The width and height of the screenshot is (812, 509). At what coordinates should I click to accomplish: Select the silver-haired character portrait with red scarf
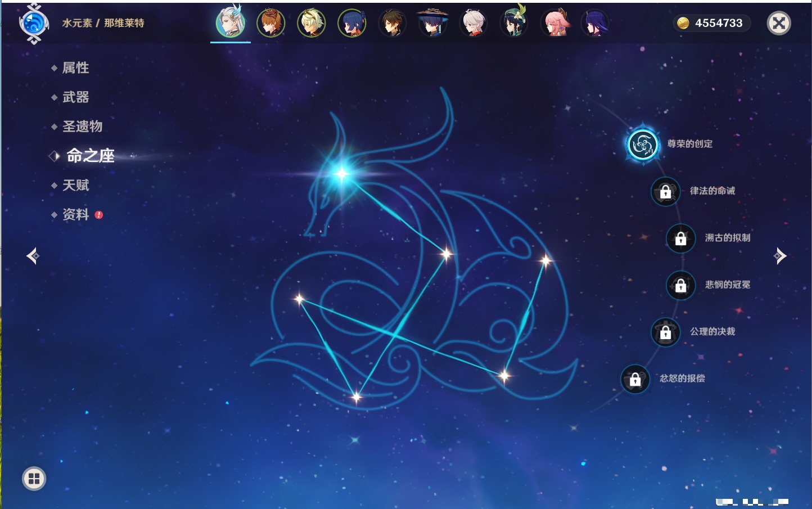473,23
